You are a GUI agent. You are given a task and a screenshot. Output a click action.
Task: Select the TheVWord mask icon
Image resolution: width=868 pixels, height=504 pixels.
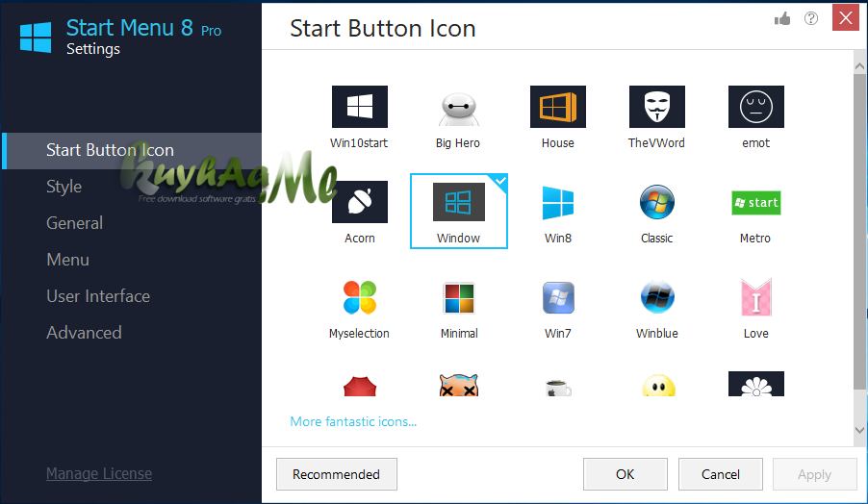click(656, 107)
